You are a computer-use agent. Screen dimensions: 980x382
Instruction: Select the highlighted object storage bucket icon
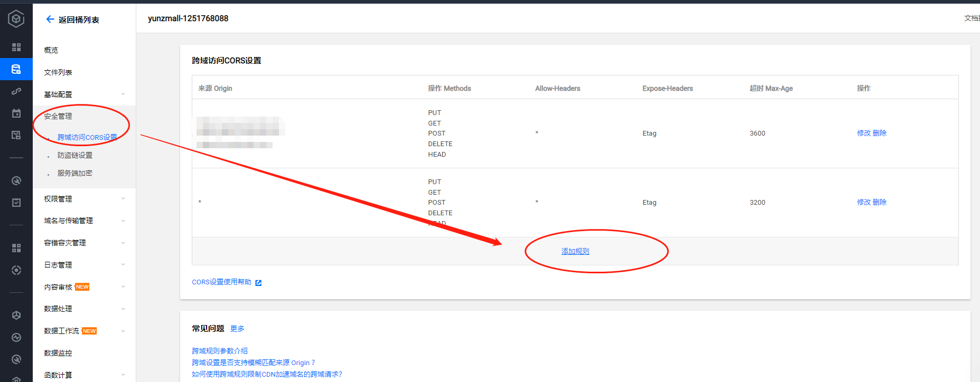[16, 69]
